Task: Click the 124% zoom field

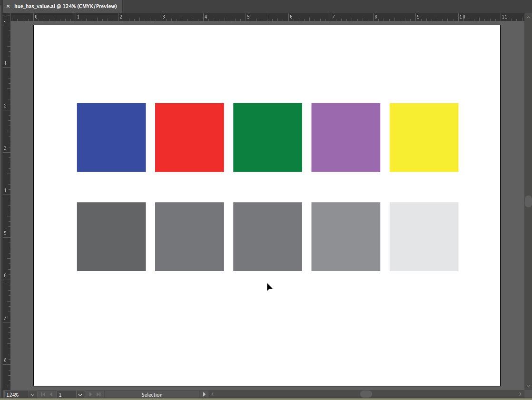Action: coord(16,395)
